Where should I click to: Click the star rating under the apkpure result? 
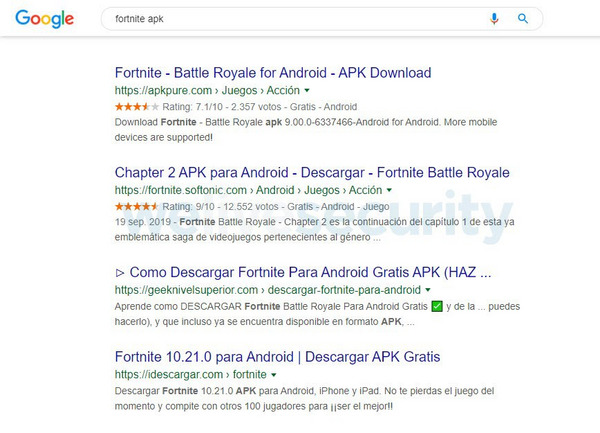click(131, 106)
